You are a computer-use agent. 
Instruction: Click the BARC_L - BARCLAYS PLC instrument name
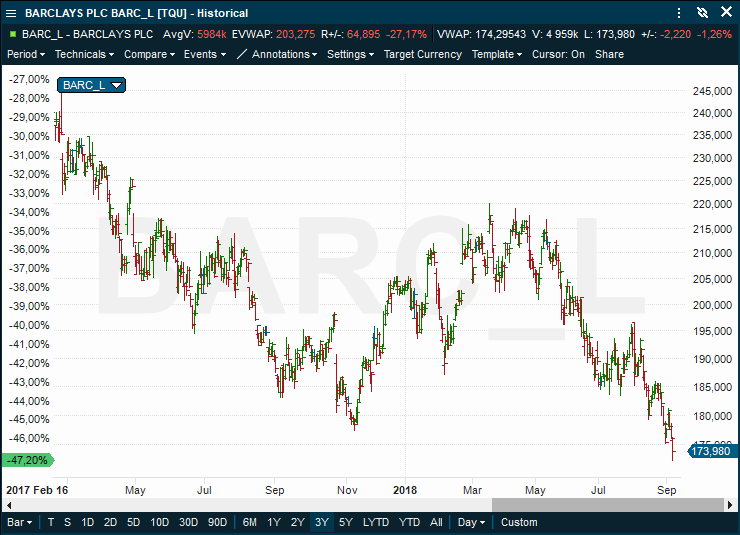point(87,34)
